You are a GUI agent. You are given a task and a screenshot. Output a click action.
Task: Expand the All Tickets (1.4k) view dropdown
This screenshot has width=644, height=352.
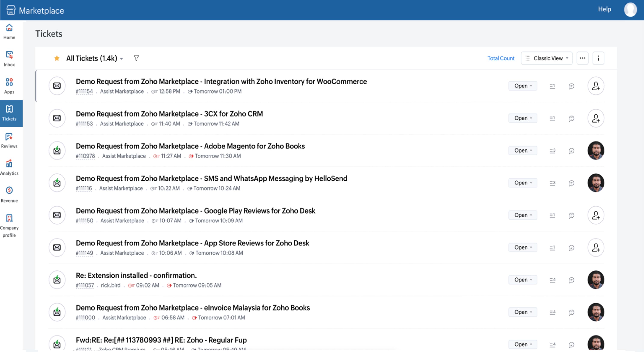[95, 58]
